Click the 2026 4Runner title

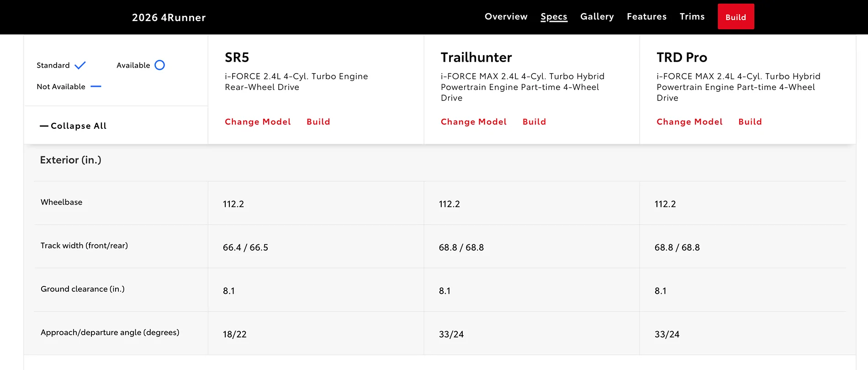point(169,18)
